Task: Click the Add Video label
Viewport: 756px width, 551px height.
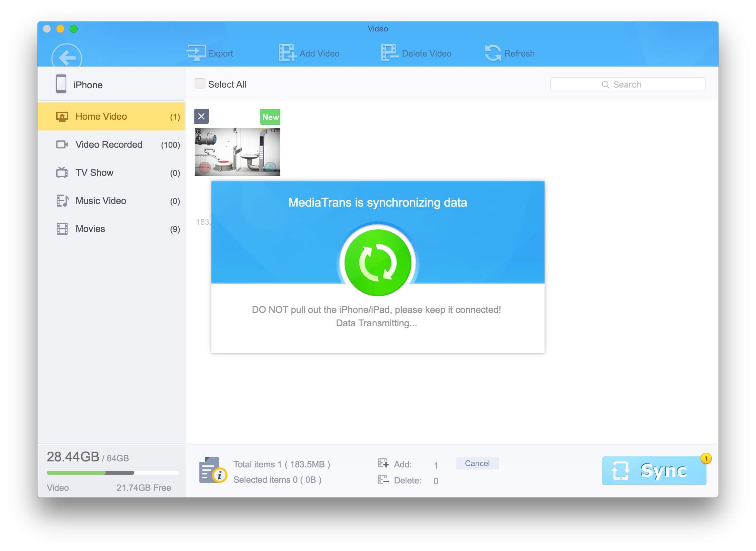Action: (x=319, y=53)
